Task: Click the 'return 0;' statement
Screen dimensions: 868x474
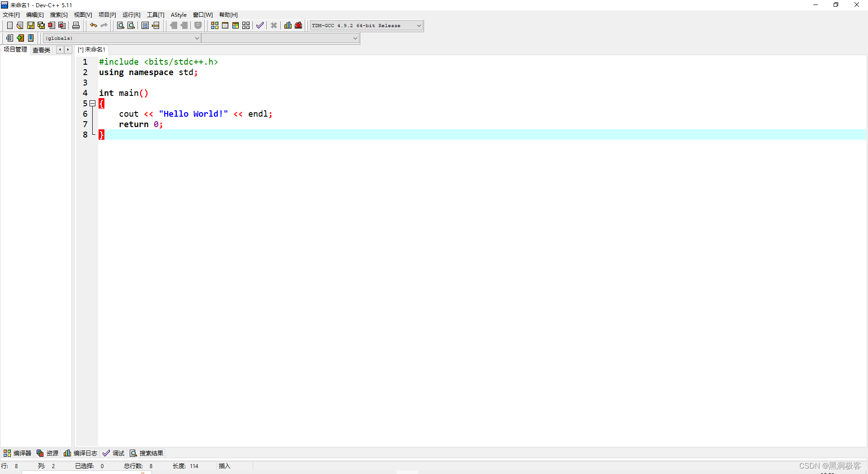Action: pyautogui.click(x=141, y=124)
